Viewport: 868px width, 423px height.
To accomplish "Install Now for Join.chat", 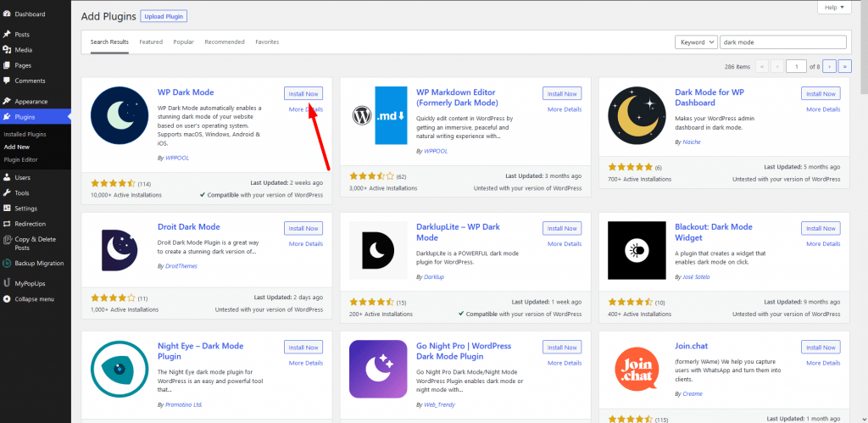I will click(x=821, y=348).
